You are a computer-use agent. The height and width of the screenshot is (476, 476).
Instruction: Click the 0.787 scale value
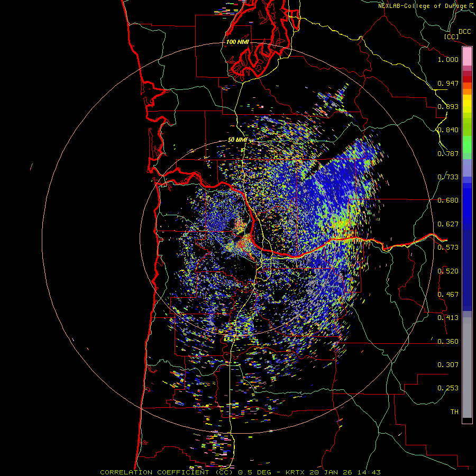pos(448,153)
